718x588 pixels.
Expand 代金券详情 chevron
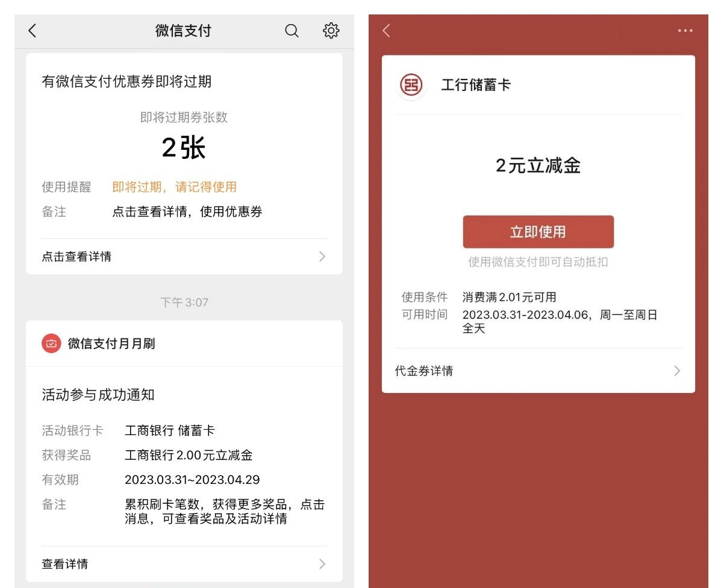pyautogui.click(x=677, y=371)
